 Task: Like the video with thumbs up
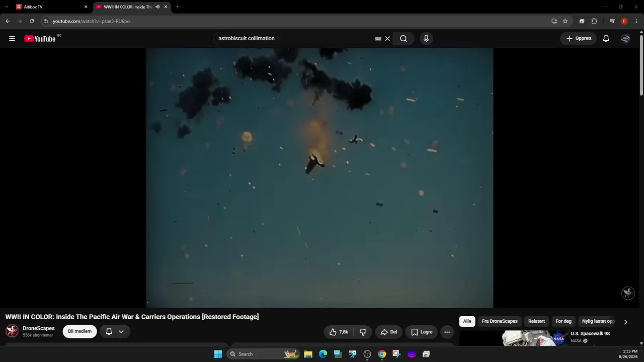tap(339, 332)
